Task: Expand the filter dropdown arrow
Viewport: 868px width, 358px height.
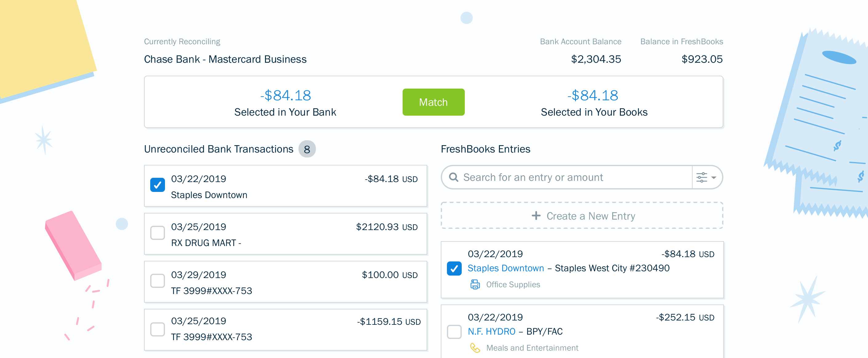Action: click(x=714, y=177)
